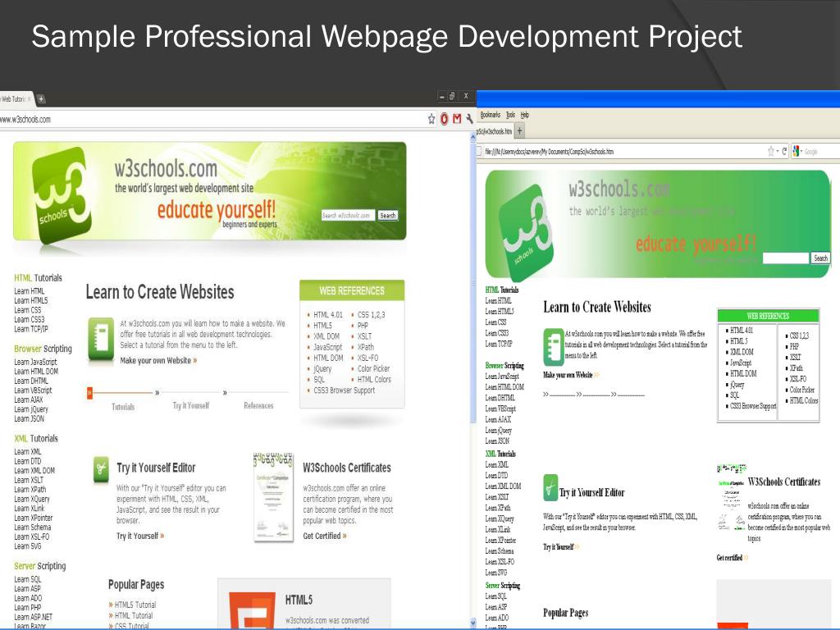The image size is (840, 630).
Task: Open Learn JavaScript in left page sidebar
Action: point(35,362)
